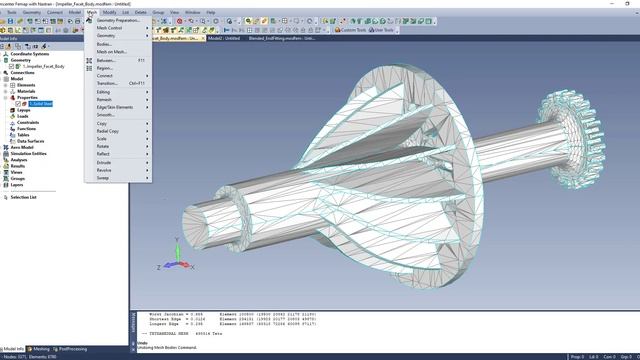Select the Solid Steel property row

point(40,104)
